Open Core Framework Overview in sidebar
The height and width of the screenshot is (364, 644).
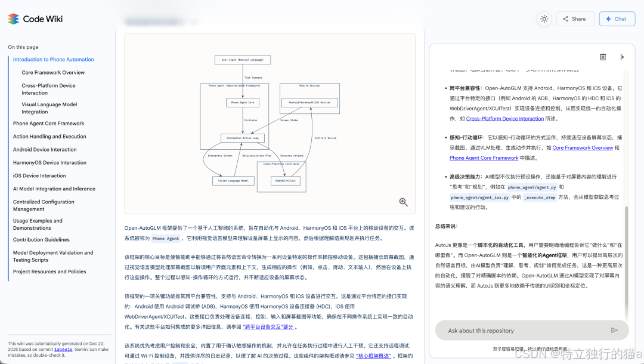(53, 73)
